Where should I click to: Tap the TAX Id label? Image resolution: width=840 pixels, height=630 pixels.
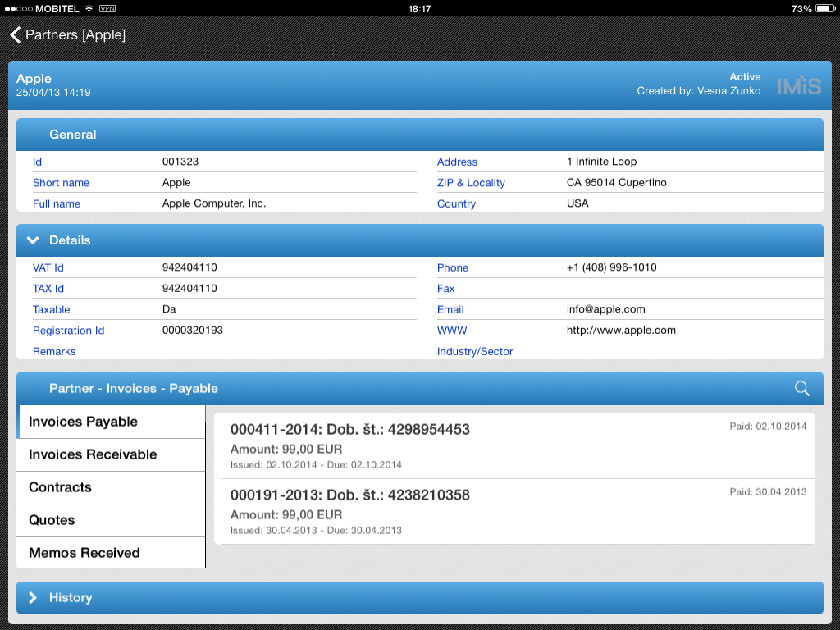pyautogui.click(x=48, y=288)
